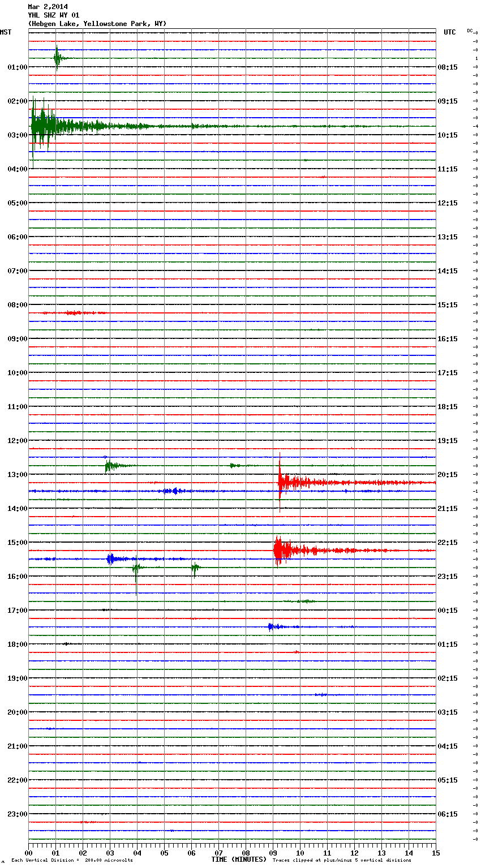The width and height of the screenshot is (481, 868).
Task: Select the 10:15 UTC time label
Action: pyautogui.click(x=448, y=135)
